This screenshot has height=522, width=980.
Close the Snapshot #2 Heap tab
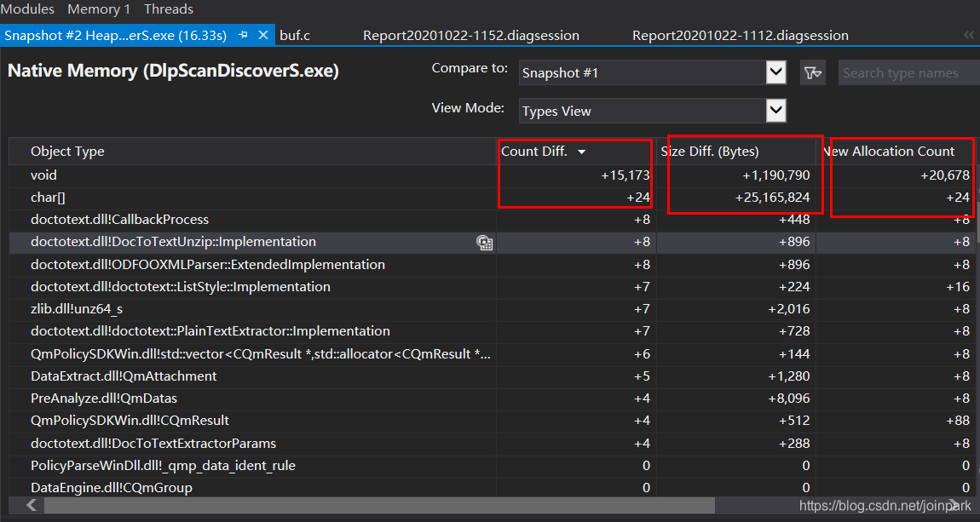(x=263, y=35)
